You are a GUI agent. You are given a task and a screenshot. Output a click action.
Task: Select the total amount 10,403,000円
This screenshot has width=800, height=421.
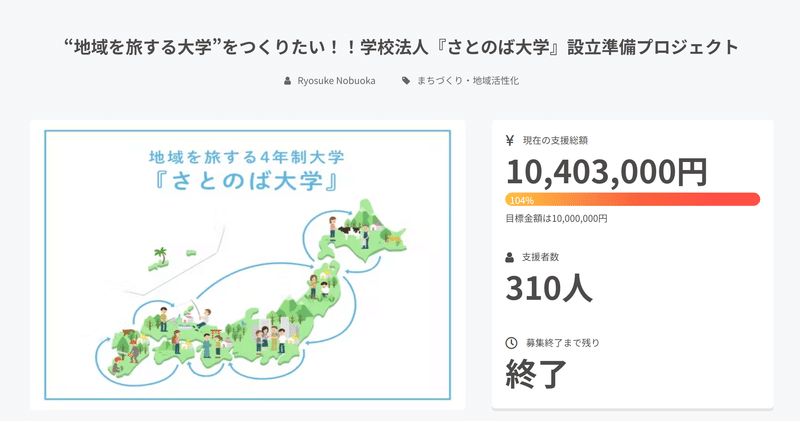click(606, 171)
